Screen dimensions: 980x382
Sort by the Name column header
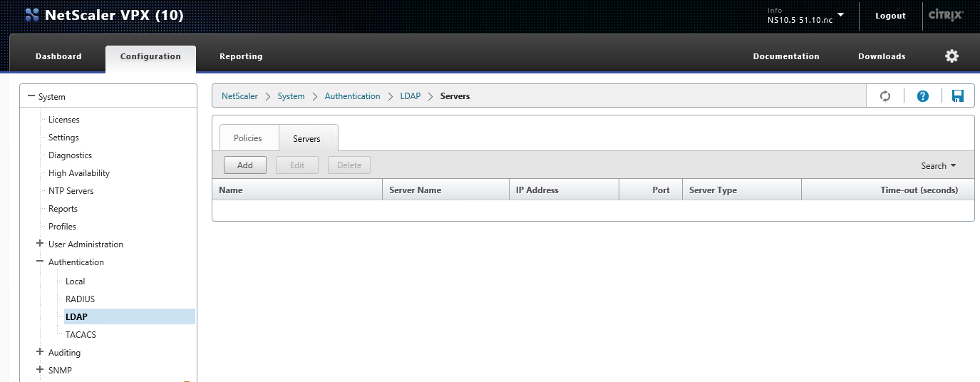click(298, 190)
